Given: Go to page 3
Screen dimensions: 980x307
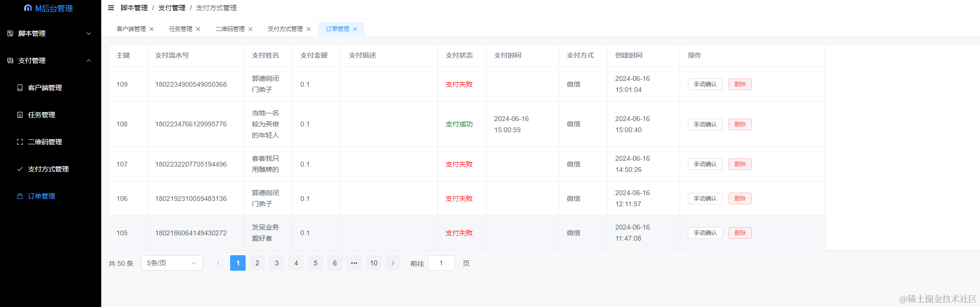Looking at the screenshot, I should point(277,263).
